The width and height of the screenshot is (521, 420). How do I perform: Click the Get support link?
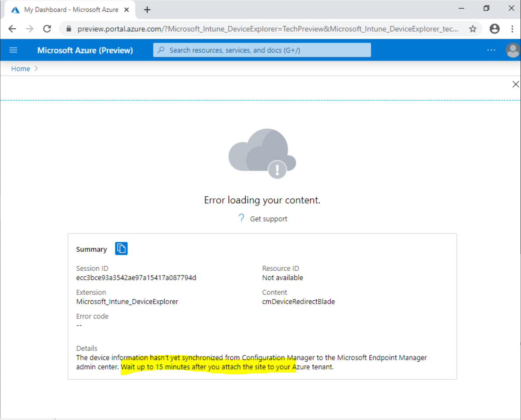pyautogui.click(x=268, y=219)
